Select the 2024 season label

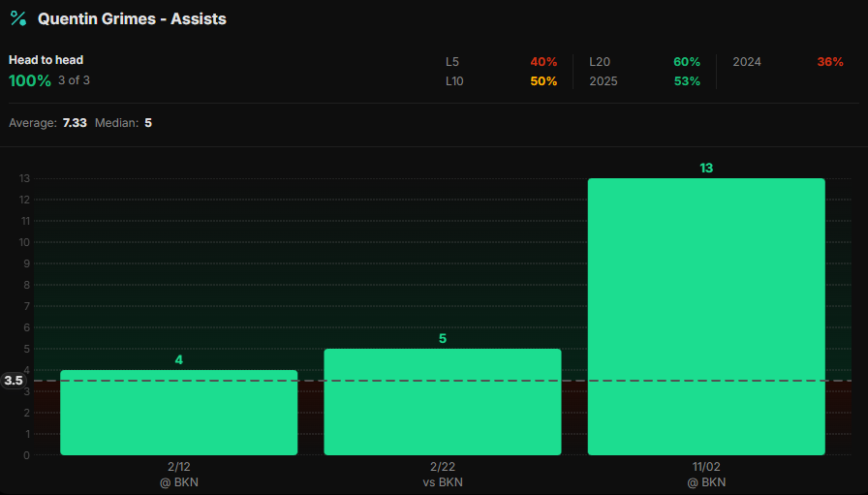pos(747,62)
